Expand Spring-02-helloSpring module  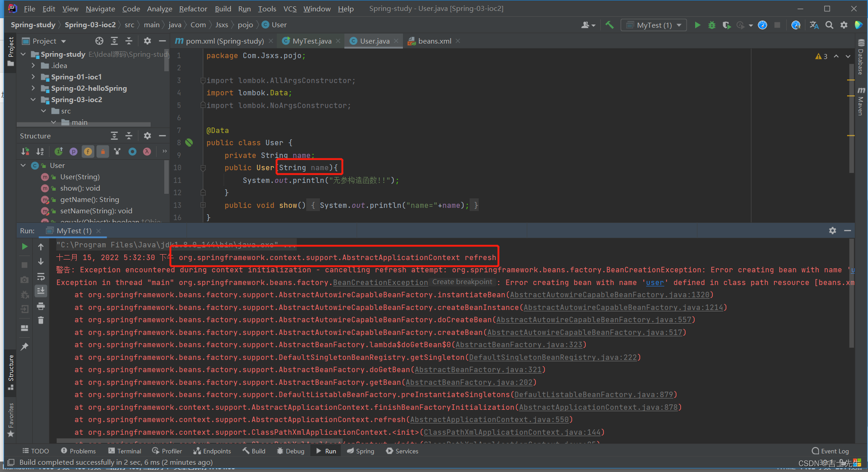pyautogui.click(x=33, y=88)
